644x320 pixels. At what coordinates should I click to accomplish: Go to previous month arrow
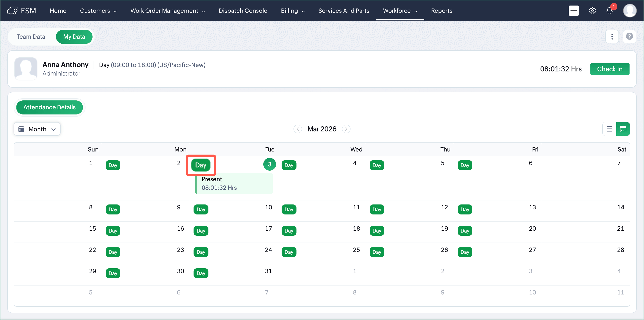pos(298,129)
